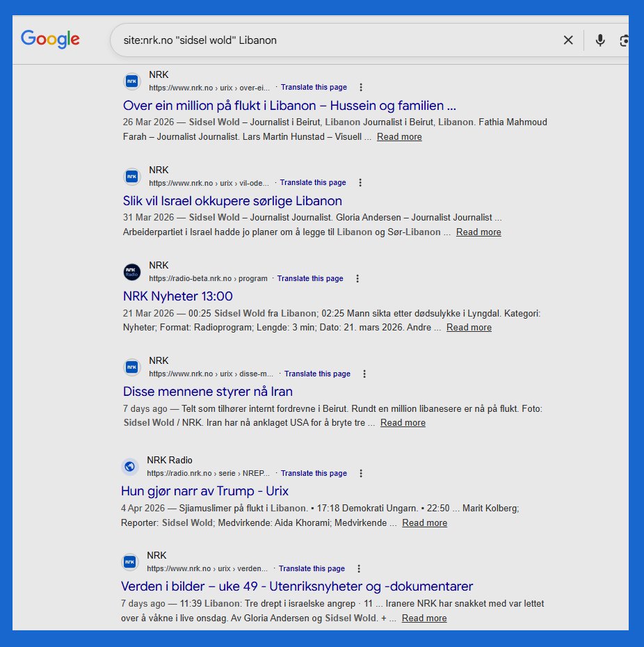This screenshot has height=647, width=644.
Task: Click the '26 Mar 2026' date snippet
Action: 149,122
